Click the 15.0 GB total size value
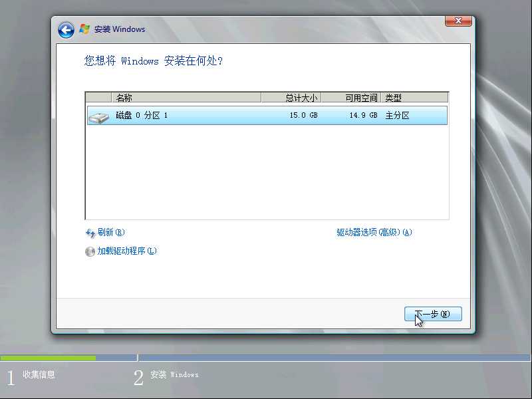The width and height of the screenshot is (532, 399). tap(303, 115)
